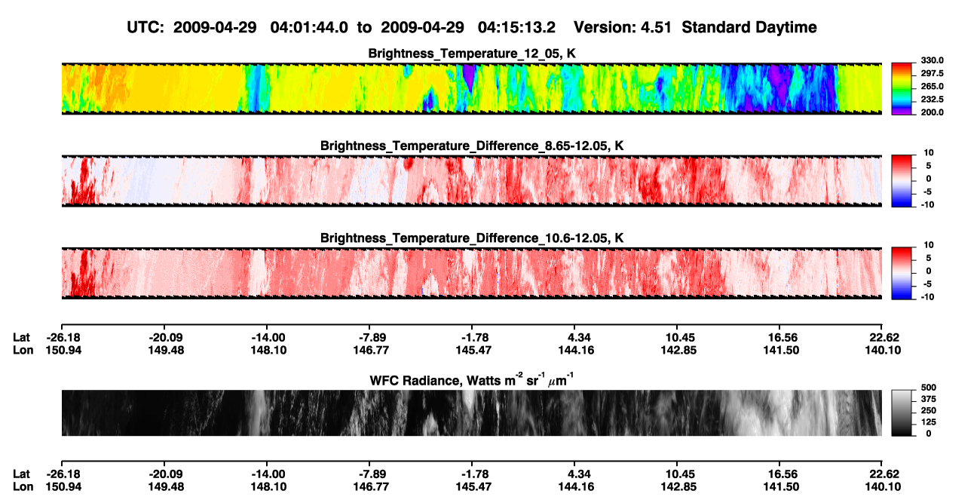Click the Brightness_Temperature_Difference_8.65-12.05, K title
980x503 pixels.
point(472,146)
